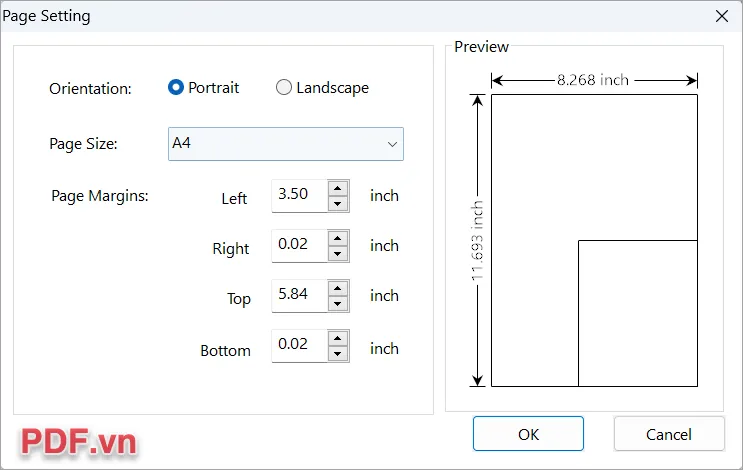Click the page preview thumbnail
Image resolution: width=743 pixels, height=470 pixels.
coord(594,241)
